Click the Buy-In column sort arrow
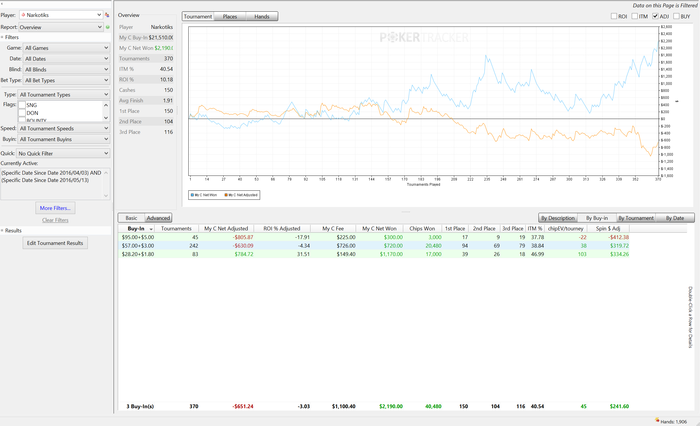 point(151,229)
